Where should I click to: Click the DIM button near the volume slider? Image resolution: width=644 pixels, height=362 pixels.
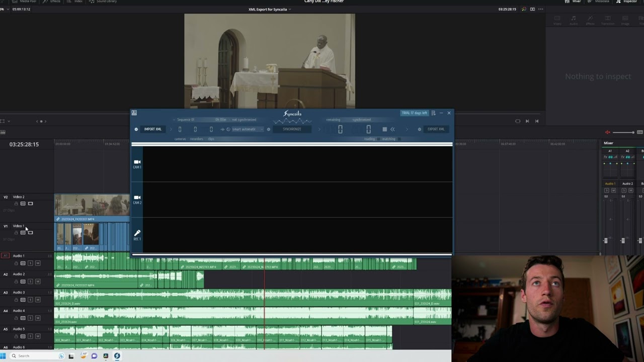coord(640,132)
